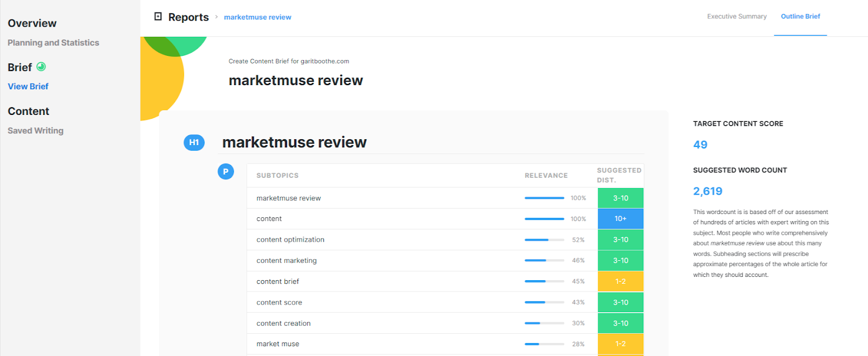Click yellow 1-2 cell for content brief

click(x=621, y=282)
